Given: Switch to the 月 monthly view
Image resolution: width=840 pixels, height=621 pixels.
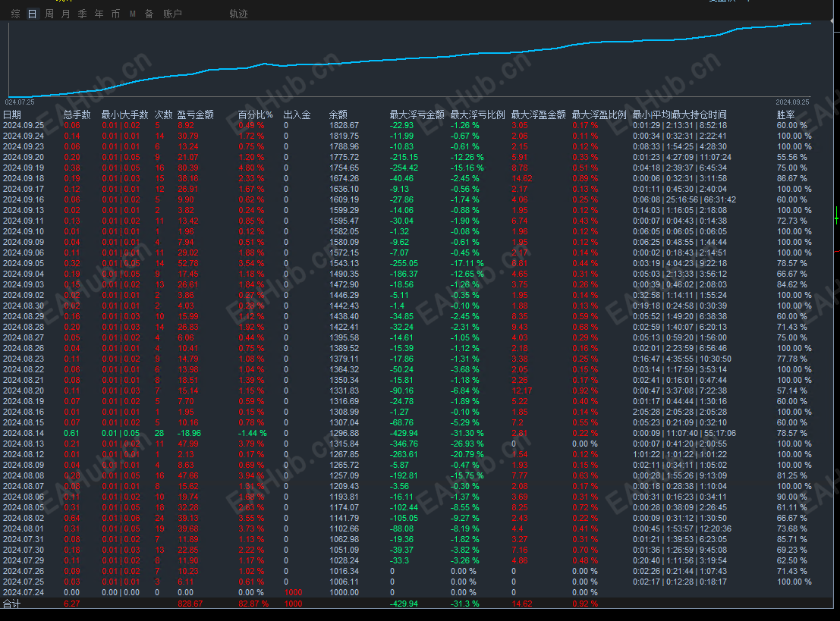Looking at the screenshot, I should [66, 14].
